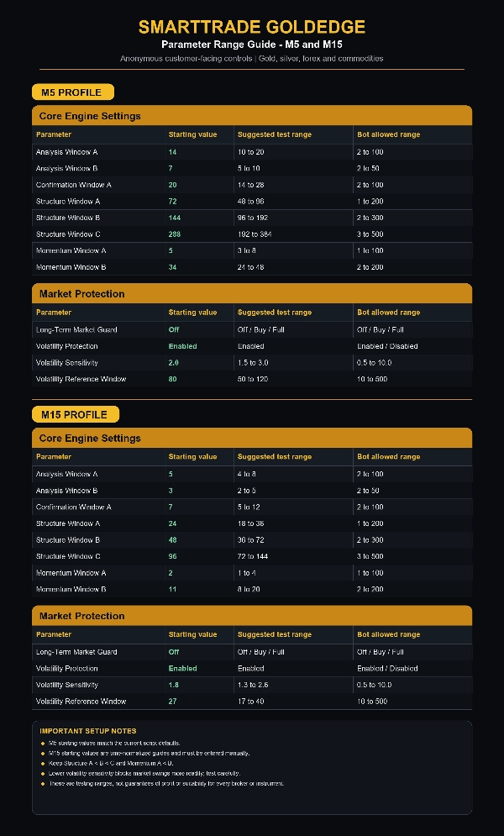Click the "1.3 to 2.6" suggested range cell
Screen dimensions: 504x836
pyautogui.click(x=253, y=685)
